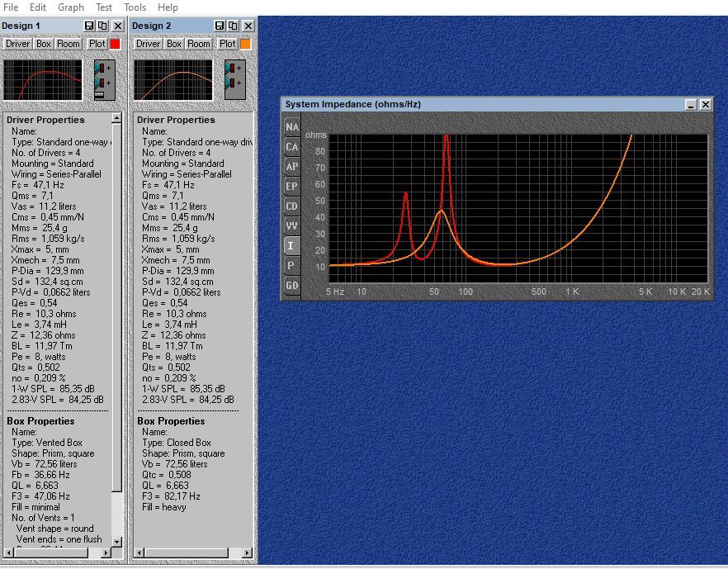Select the CD cone displacement button
This screenshot has height=569, width=728.
tap(291, 206)
